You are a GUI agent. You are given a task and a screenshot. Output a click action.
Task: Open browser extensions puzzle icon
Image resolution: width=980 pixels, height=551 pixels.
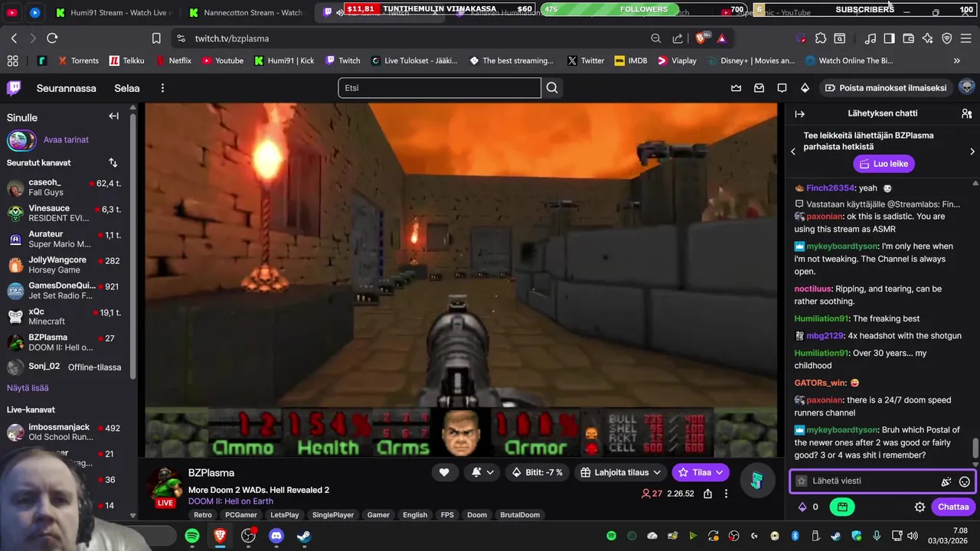821,38
